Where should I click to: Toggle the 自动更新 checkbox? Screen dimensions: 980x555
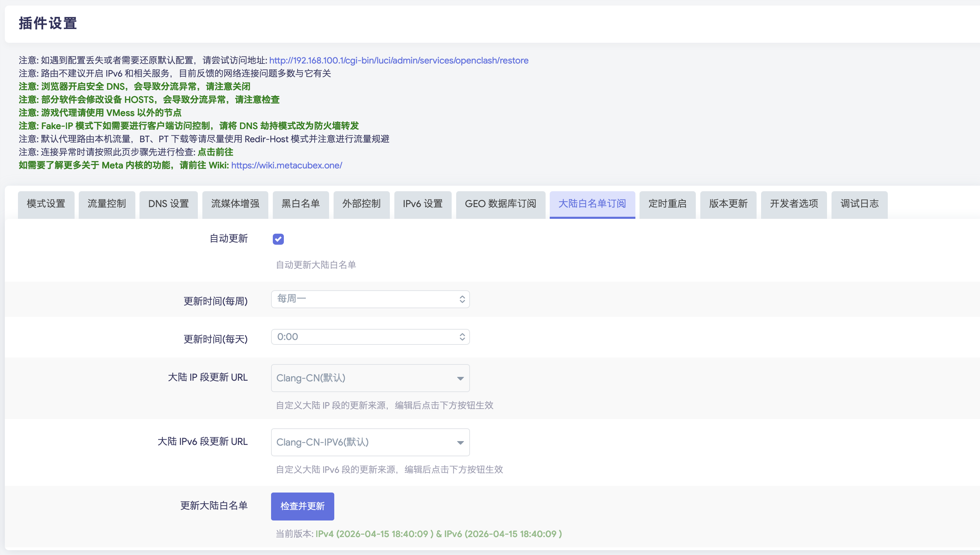278,239
